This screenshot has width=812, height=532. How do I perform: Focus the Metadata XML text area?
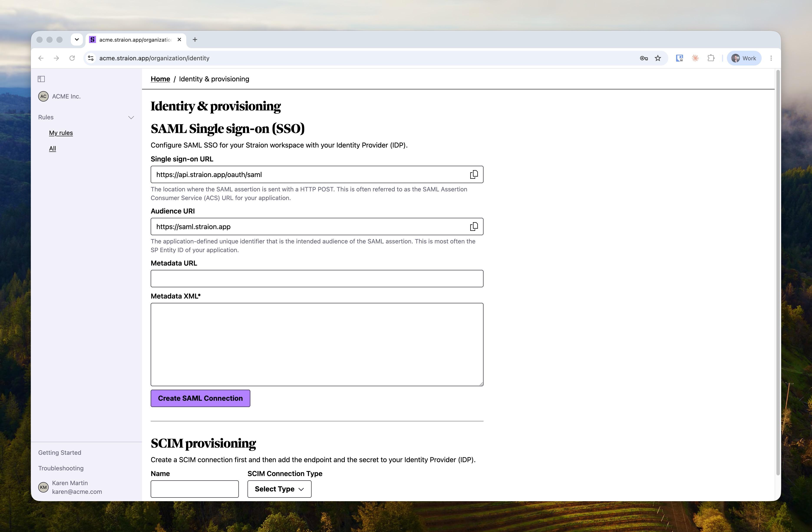(317, 345)
